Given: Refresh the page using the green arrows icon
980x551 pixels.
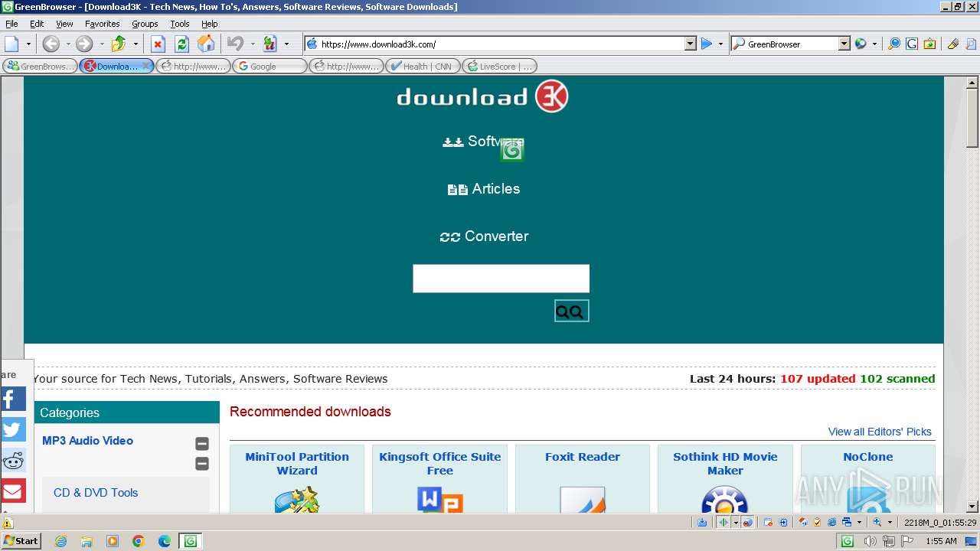Looking at the screenshot, I should pyautogui.click(x=181, y=44).
